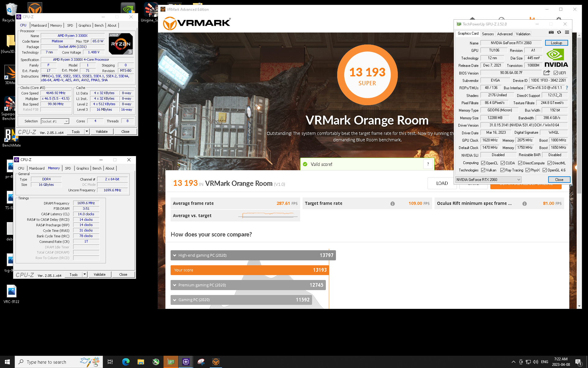Switch to the Sensors tab in GPU-Z
588x368 pixels.
pos(488,34)
